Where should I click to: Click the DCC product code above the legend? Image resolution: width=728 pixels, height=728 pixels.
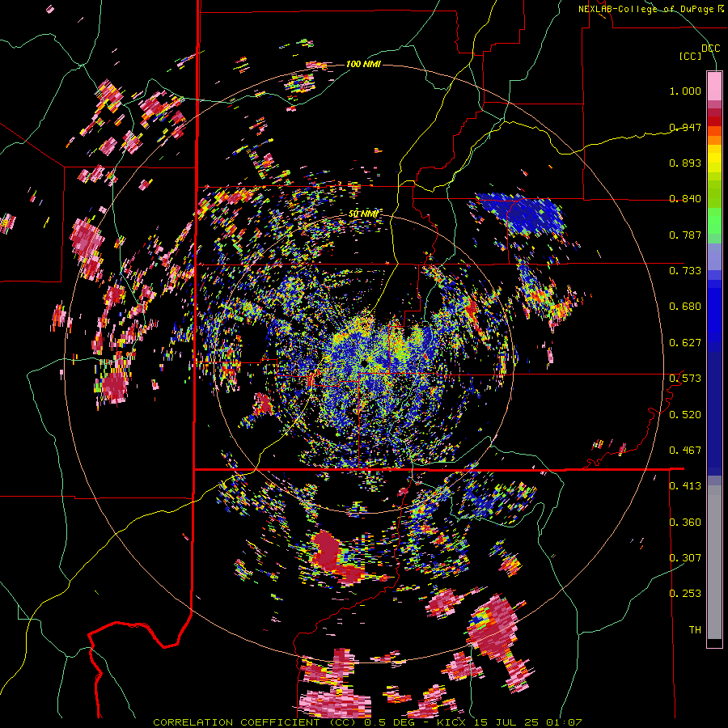(x=711, y=49)
